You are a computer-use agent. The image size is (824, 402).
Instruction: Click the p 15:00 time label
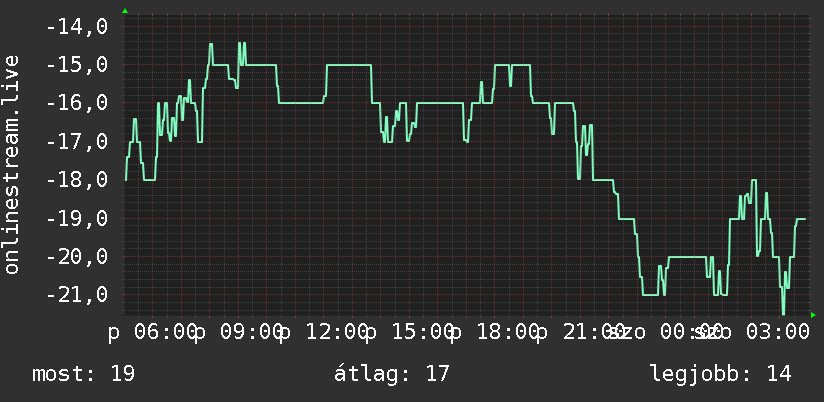click(x=409, y=333)
